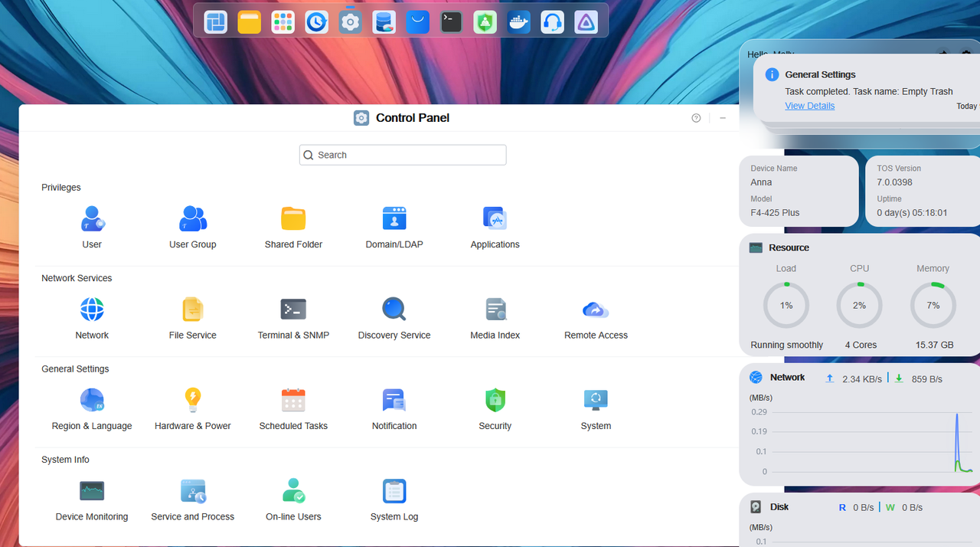Image resolution: width=980 pixels, height=547 pixels.
Task: Open the System Log icon
Action: pos(394,491)
